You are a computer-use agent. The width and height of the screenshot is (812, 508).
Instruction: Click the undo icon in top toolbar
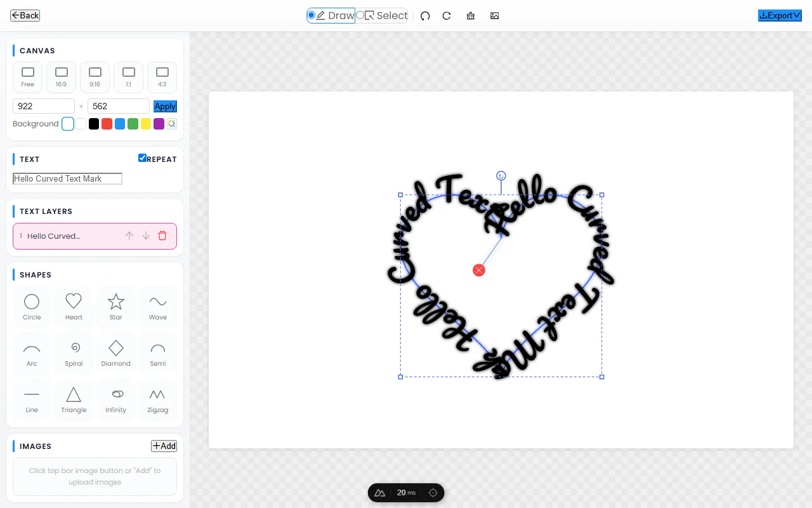click(x=425, y=16)
